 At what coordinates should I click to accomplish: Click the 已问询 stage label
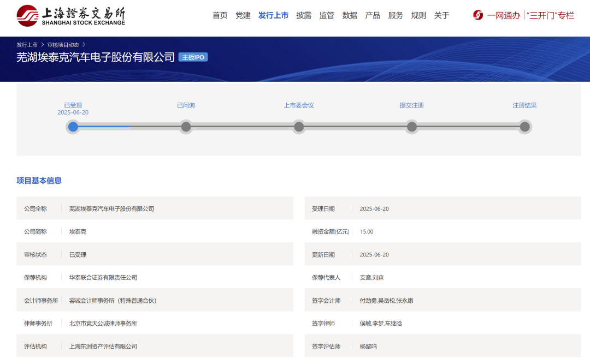pos(186,105)
